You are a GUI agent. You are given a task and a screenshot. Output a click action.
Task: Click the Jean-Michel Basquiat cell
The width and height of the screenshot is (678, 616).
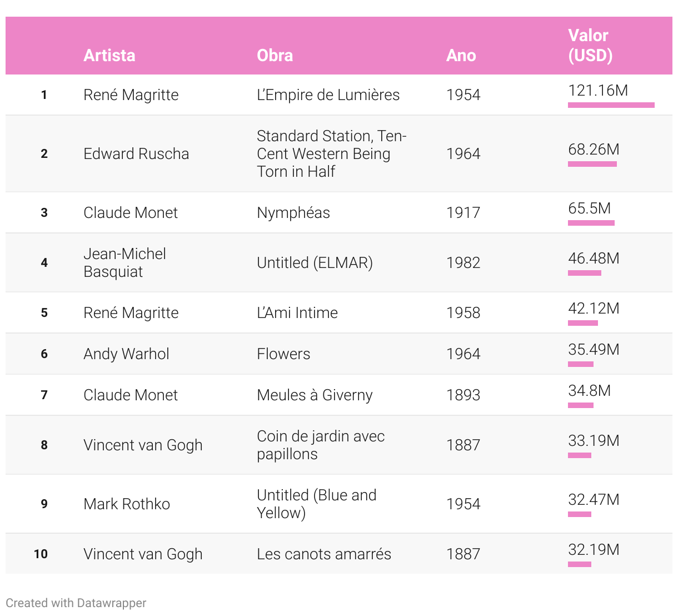pyautogui.click(x=124, y=263)
